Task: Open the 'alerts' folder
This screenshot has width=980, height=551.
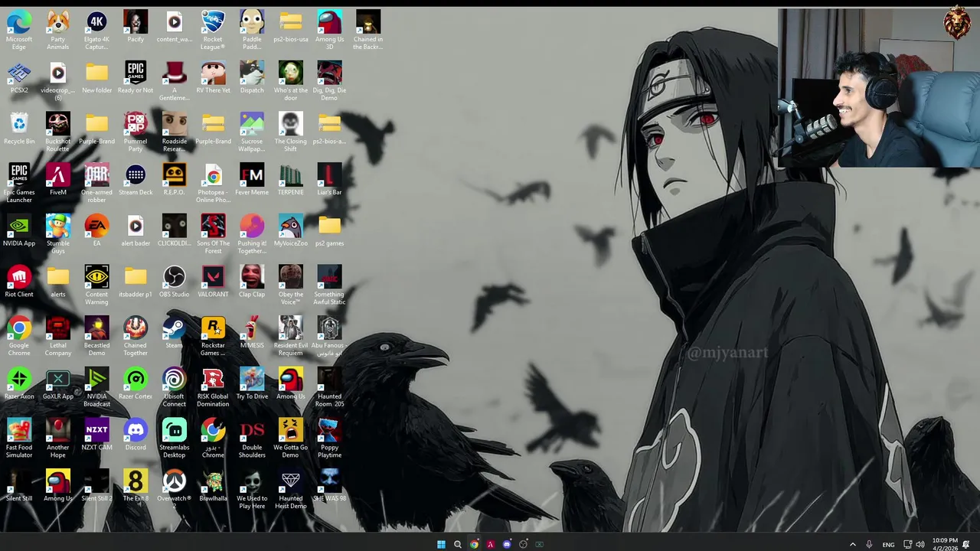Action: 58,281
